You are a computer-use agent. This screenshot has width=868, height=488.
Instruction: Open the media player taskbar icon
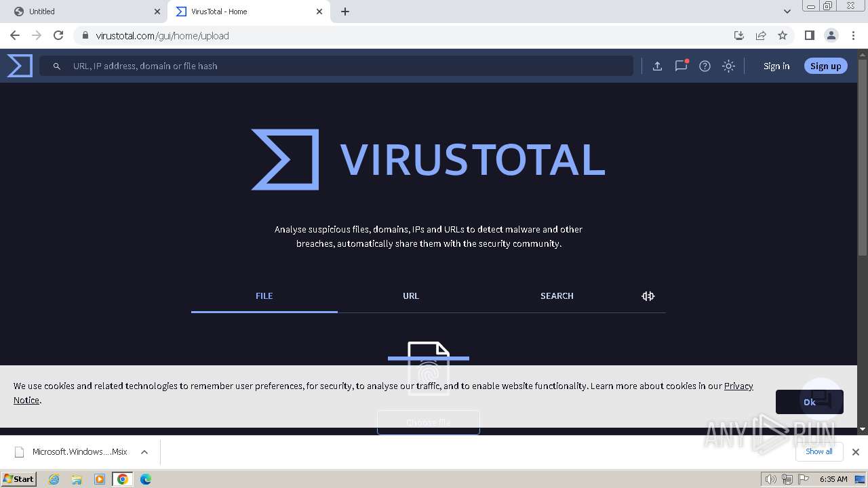pos(100,479)
